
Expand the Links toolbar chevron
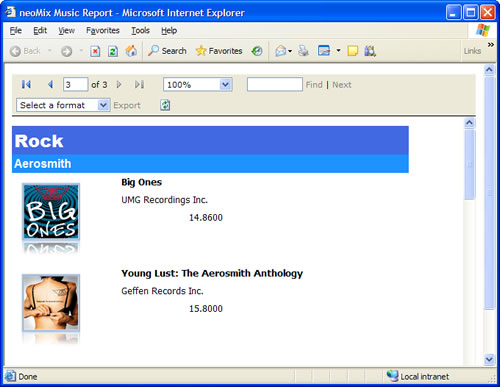click(x=491, y=45)
